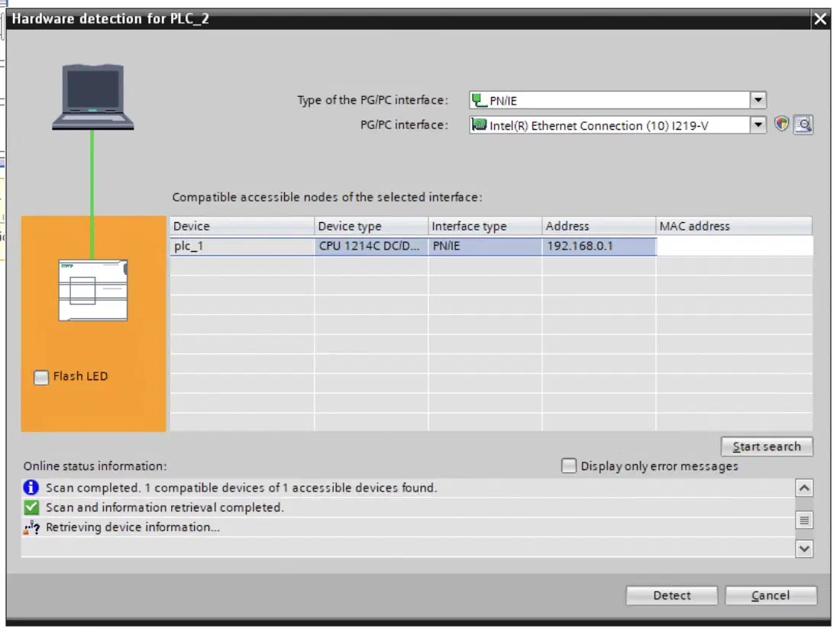Click the PN/IE network icon in the interface type field
The image size is (840, 632).
tap(479, 100)
